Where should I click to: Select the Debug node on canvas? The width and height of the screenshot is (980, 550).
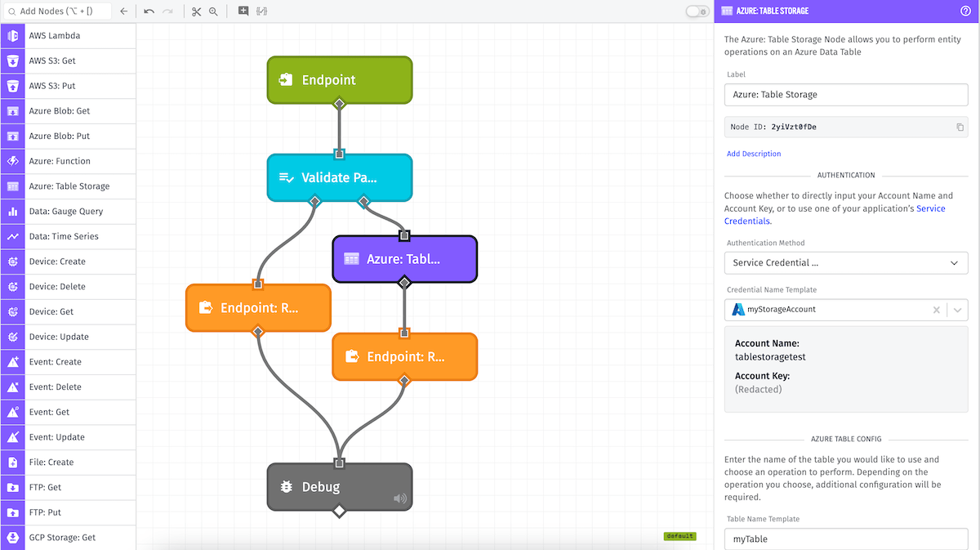[340, 487]
